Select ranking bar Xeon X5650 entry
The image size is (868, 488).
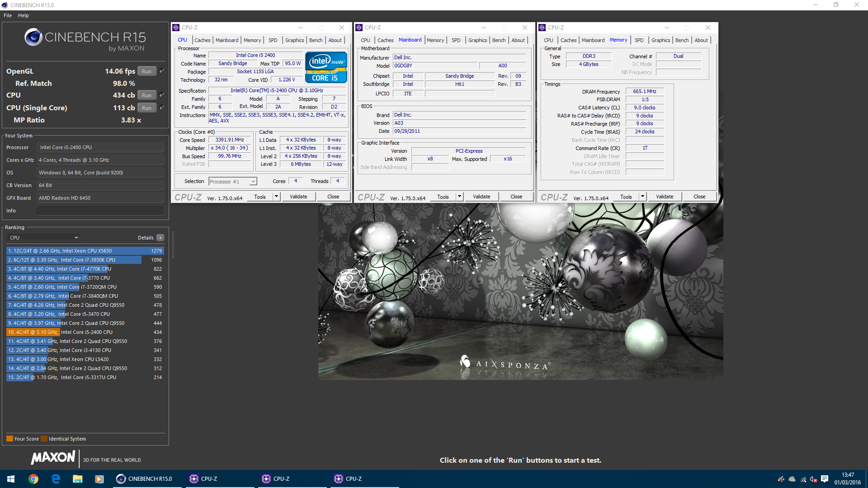(x=85, y=251)
